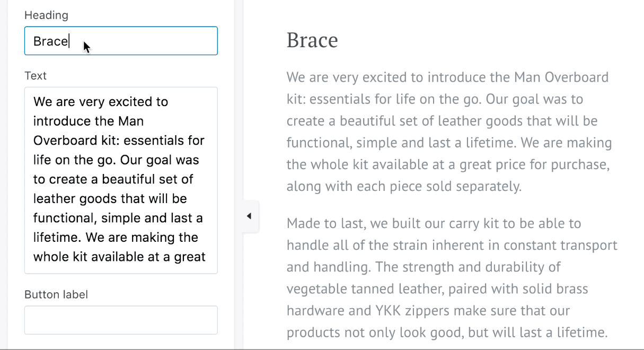
Task: Click the "Heading" field label
Action: pyautogui.click(x=46, y=15)
